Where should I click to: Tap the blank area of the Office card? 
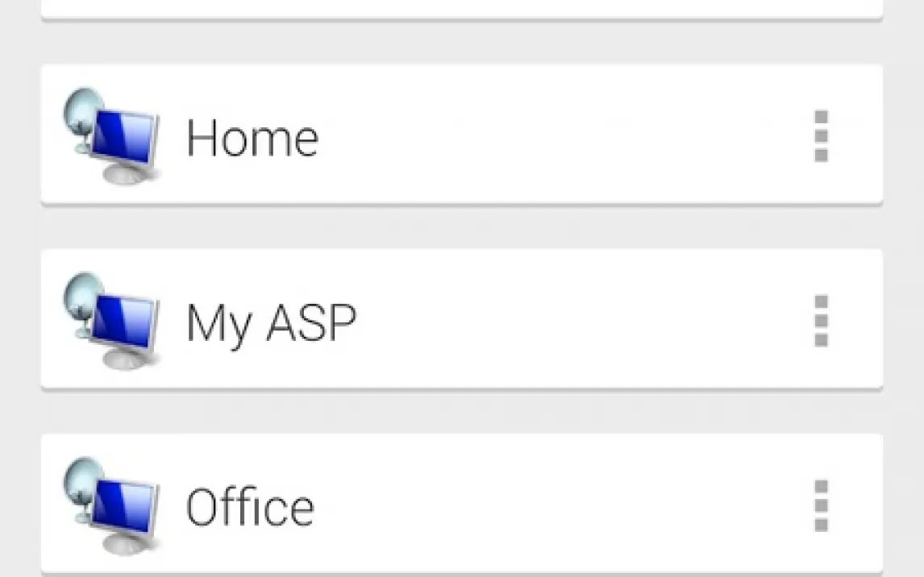(560, 505)
